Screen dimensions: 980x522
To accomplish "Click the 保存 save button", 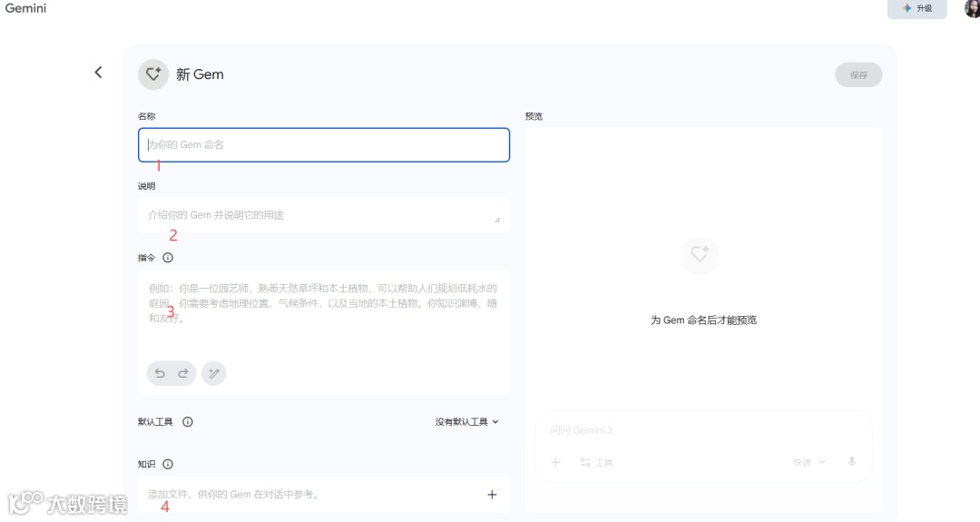I will (x=858, y=75).
